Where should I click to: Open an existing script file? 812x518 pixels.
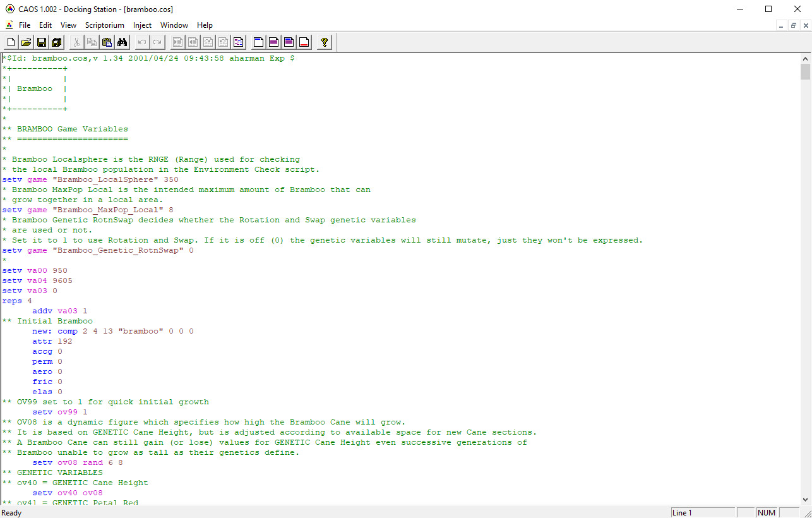click(26, 42)
